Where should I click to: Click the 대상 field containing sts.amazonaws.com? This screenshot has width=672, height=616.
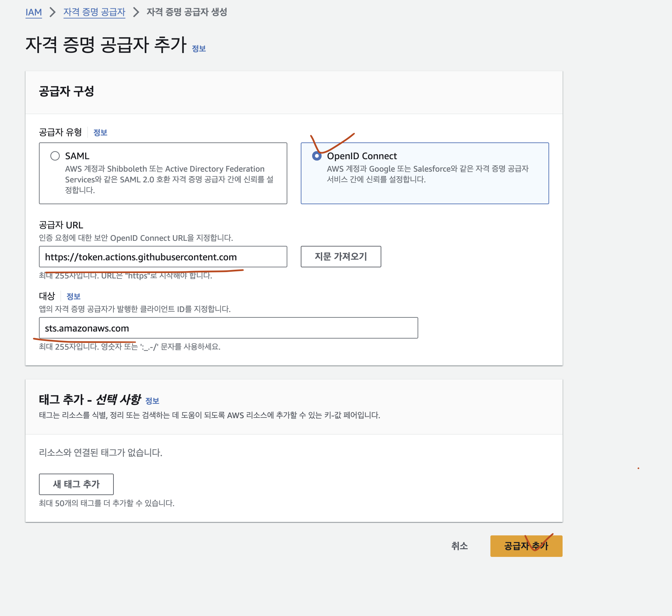point(228,328)
